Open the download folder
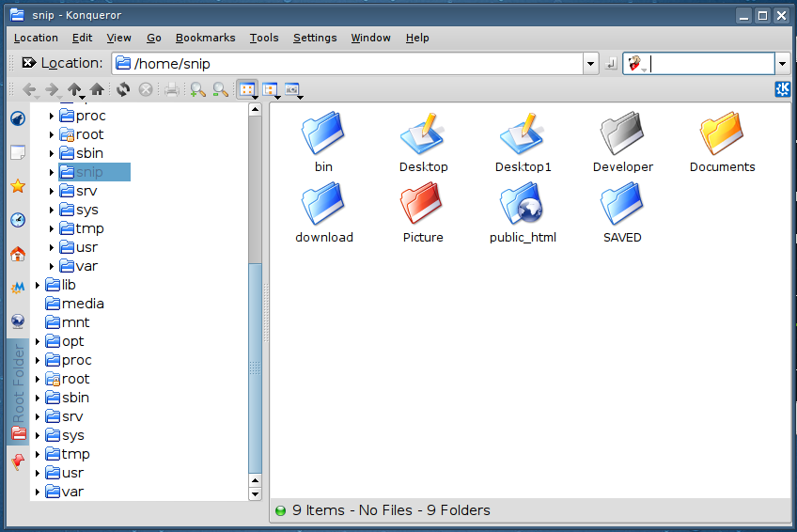The height and width of the screenshot is (532, 797). (x=323, y=213)
